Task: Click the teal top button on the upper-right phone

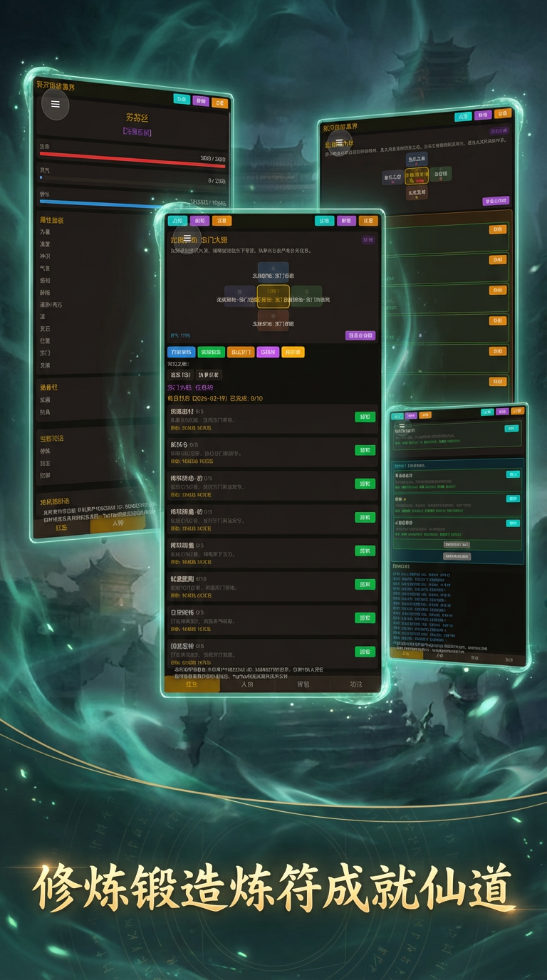Action: [x=463, y=116]
